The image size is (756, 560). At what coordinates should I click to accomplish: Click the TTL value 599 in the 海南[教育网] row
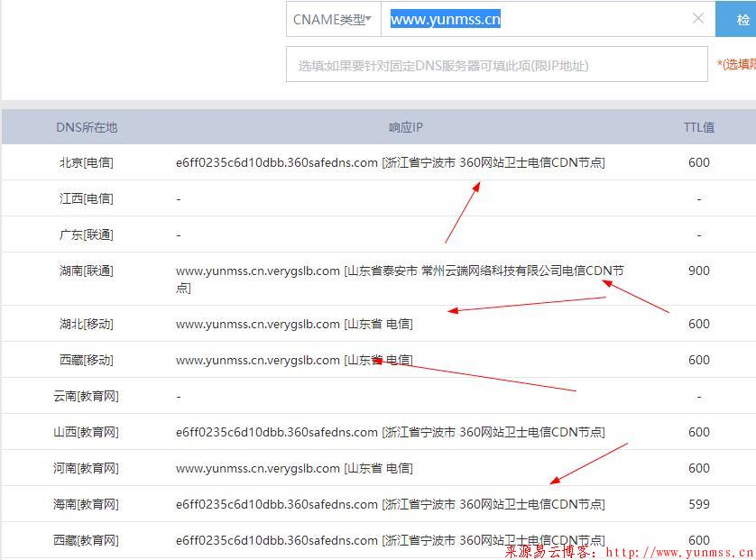pos(698,505)
